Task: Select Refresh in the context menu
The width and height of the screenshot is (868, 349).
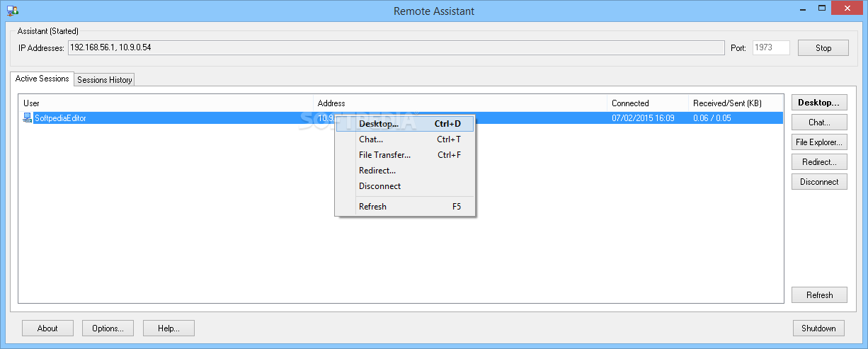Action: [405, 207]
